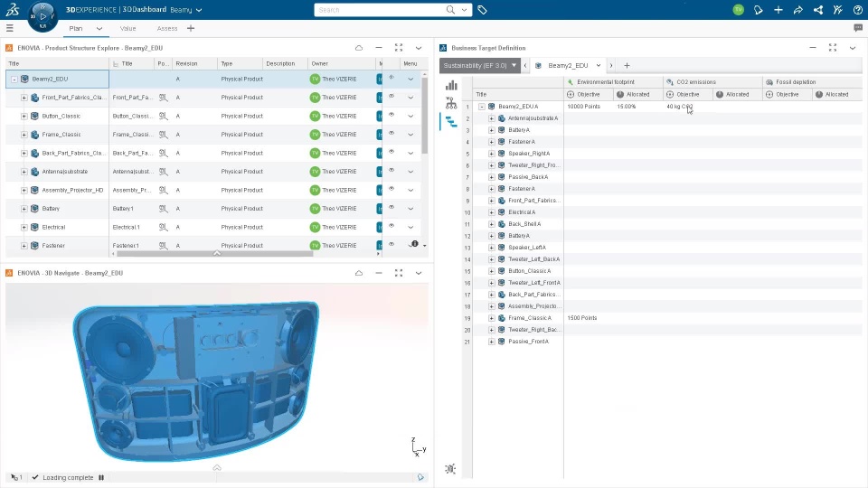Click the magnifier search icon
Viewport: 868px width, 488px height.
click(x=450, y=10)
